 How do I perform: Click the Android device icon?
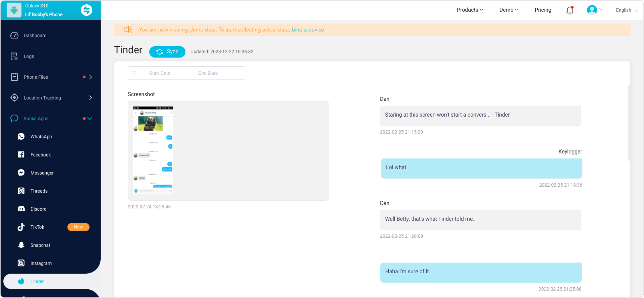(14, 10)
